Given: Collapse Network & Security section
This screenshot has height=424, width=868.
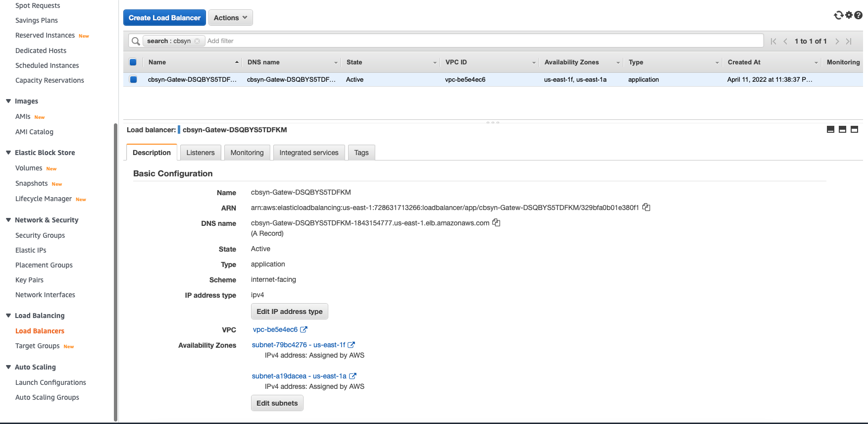Looking at the screenshot, I should pyautogui.click(x=8, y=220).
